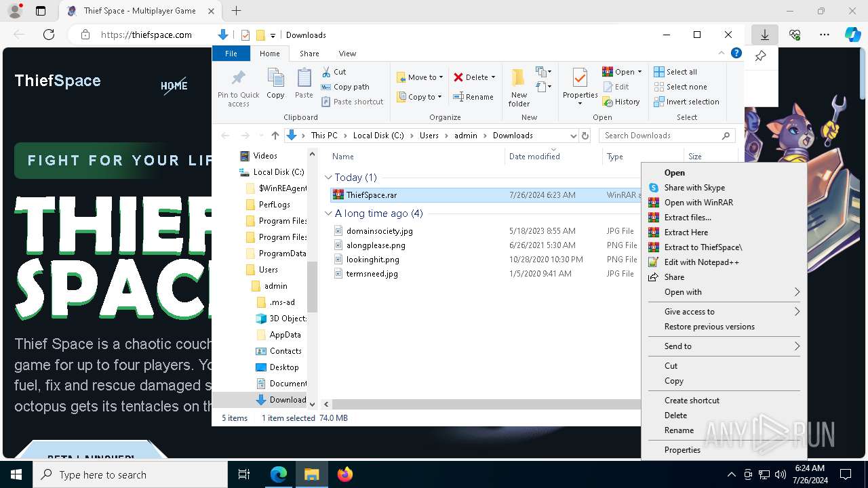868x488 pixels.
Task: Switch to the View ribbon tab
Action: click(347, 54)
